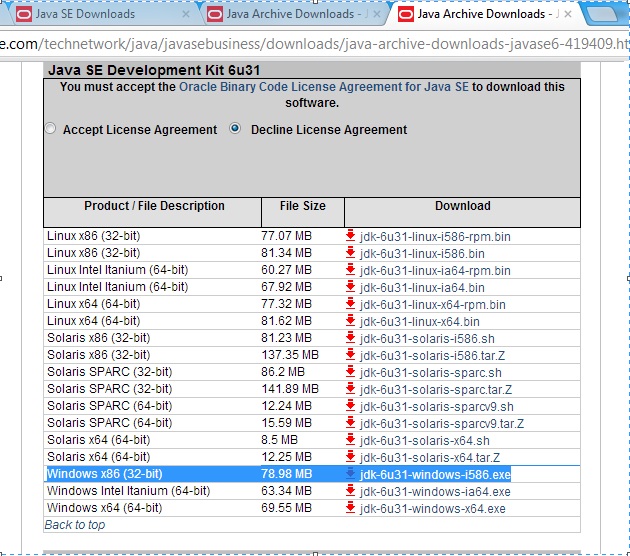Click the Java SE Development Kit 6u31 heading

click(x=154, y=70)
